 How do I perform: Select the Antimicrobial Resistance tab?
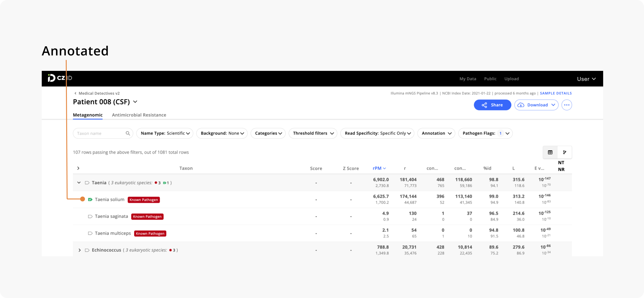[x=139, y=115]
